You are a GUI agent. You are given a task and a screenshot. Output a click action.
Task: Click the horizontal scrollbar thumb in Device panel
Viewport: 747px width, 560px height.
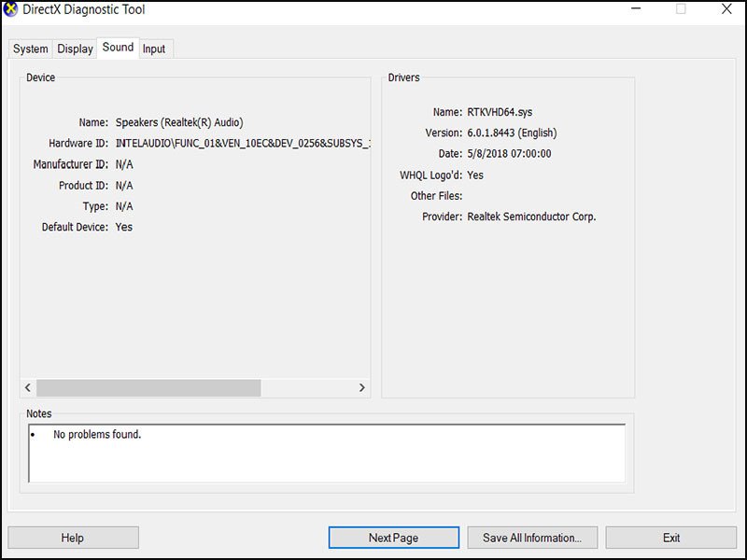tap(148, 387)
